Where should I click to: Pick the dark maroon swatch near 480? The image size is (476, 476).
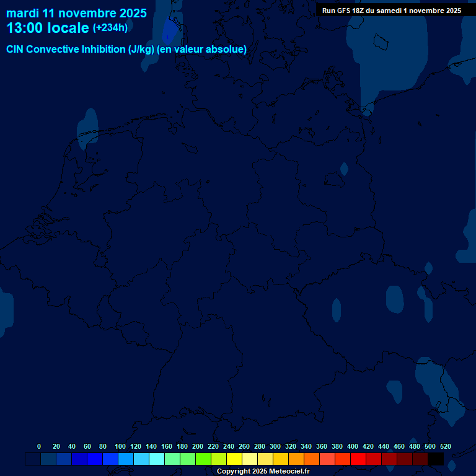(x=420, y=459)
